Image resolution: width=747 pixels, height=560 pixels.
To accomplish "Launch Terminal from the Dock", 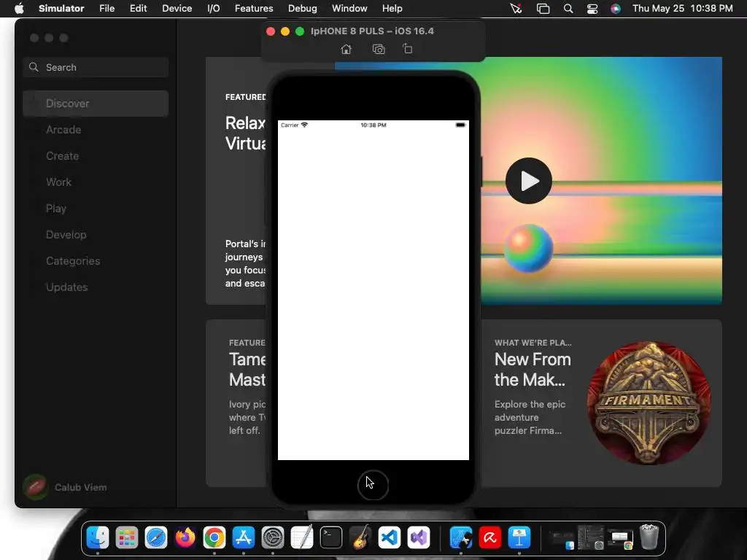I will (x=331, y=538).
